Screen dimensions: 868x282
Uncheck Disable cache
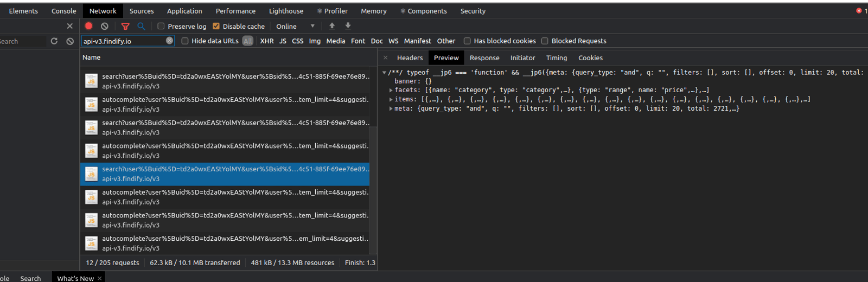[x=216, y=26]
